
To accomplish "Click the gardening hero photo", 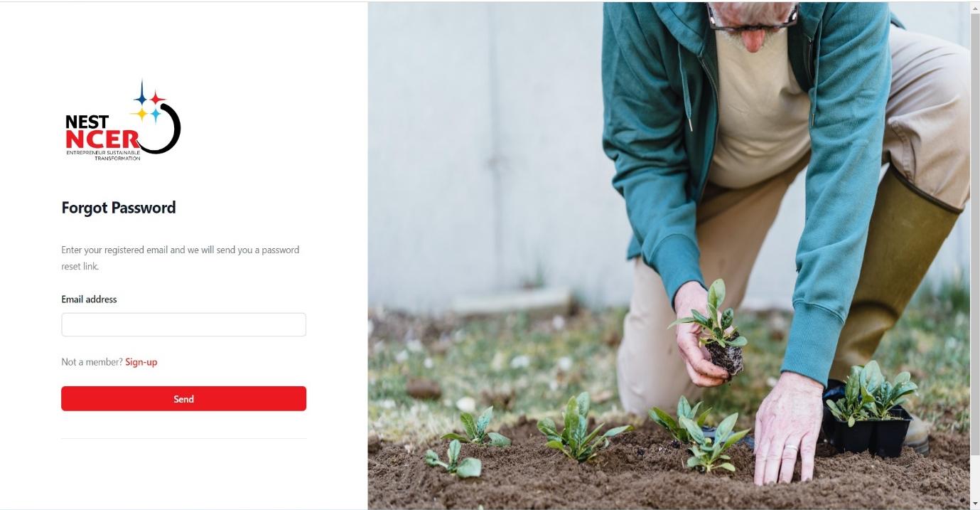I will point(669,255).
